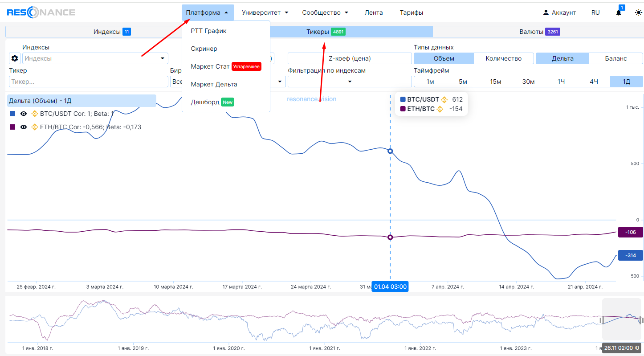Click ETH/BTC Cor: -0,566 legend text

coord(90,127)
